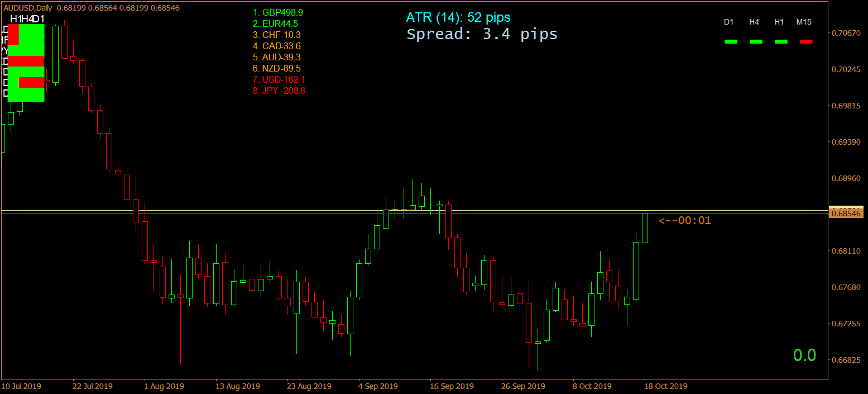Select the Spread: 3.4 pips label
Image resolution: width=868 pixels, height=394 pixels.
482,34
